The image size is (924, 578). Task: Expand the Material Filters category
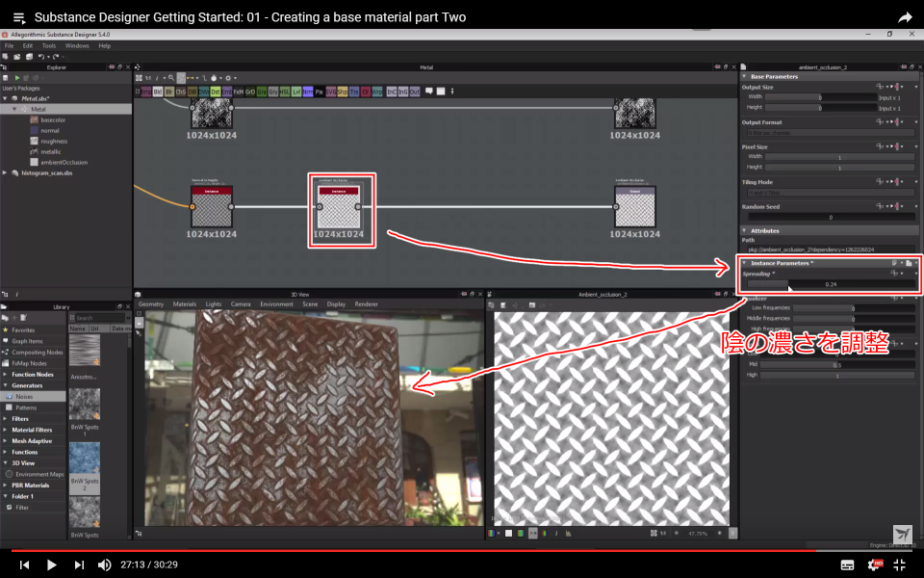click(x=6, y=430)
